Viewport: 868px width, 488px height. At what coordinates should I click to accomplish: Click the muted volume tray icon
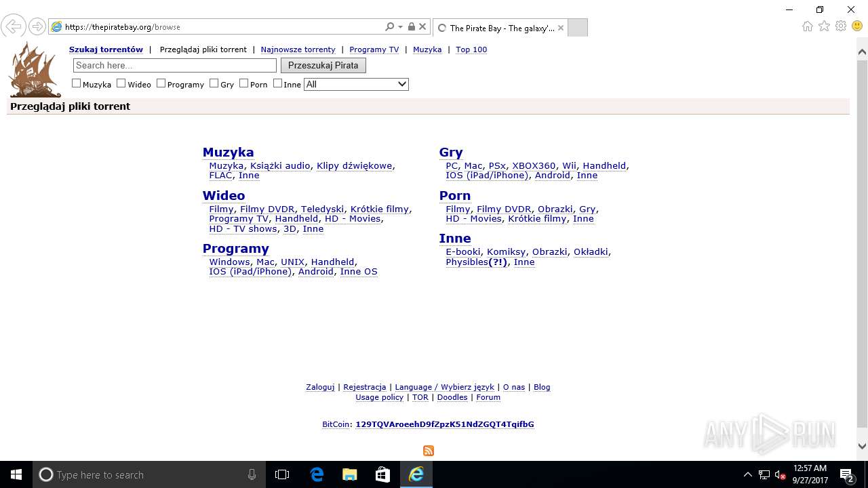click(781, 474)
